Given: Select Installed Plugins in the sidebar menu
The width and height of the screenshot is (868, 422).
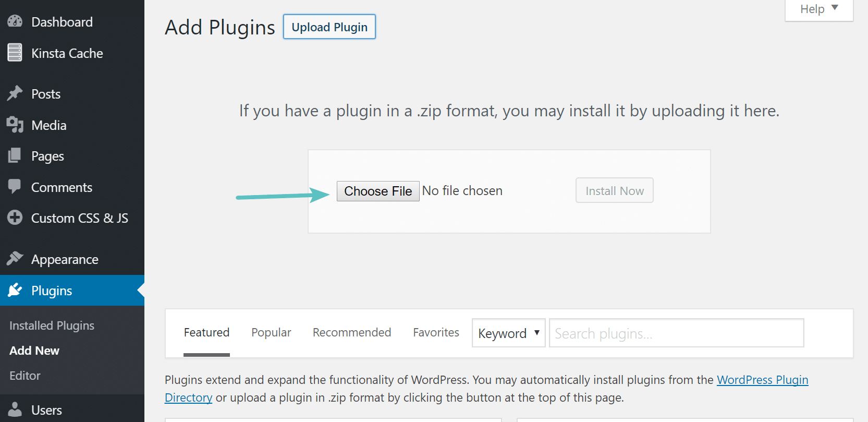Looking at the screenshot, I should tap(52, 325).
